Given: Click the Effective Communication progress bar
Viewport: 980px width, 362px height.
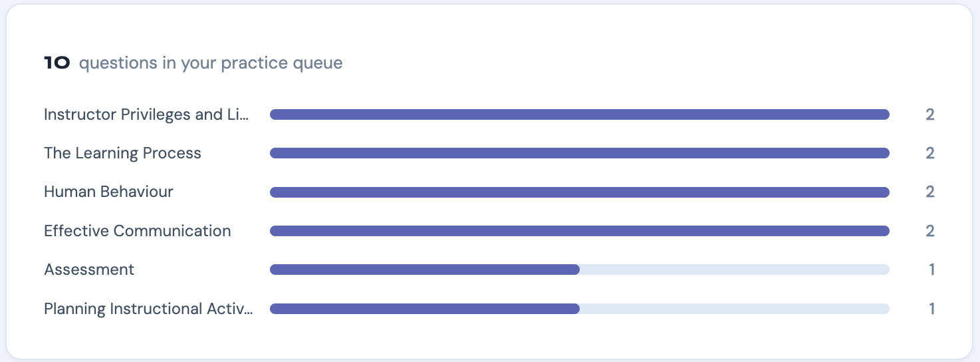Looking at the screenshot, I should tap(580, 231).
